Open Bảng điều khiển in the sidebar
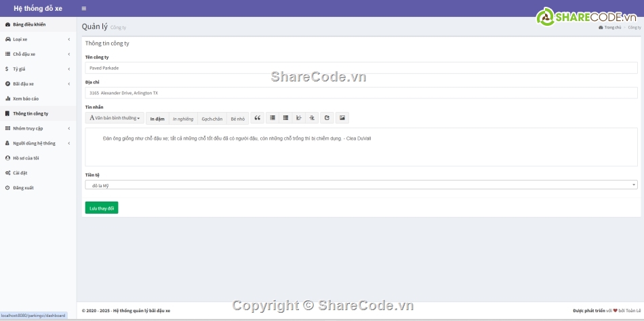The width and height of the screenshot is (644, 321). (x=38, y=24)
